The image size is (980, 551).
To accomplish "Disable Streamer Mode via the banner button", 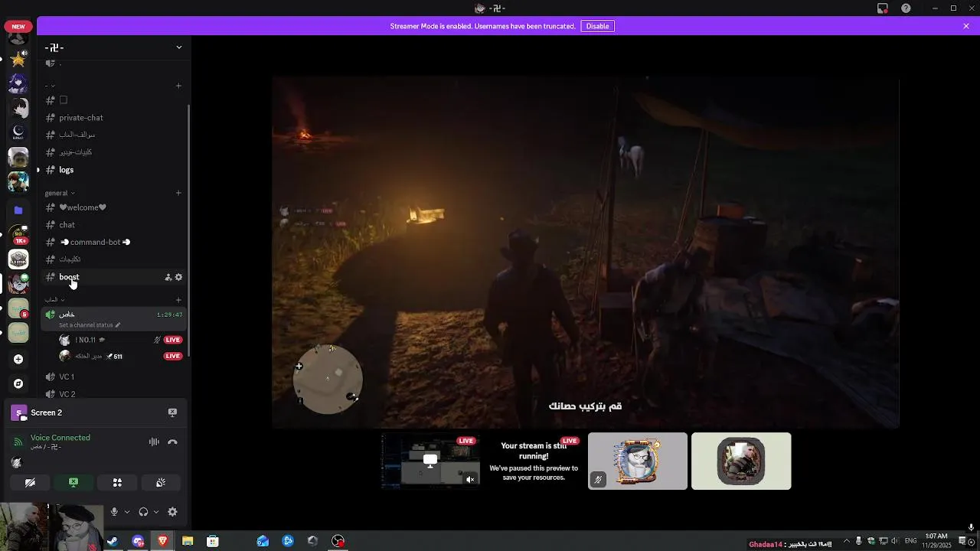I will coord(597,26).
